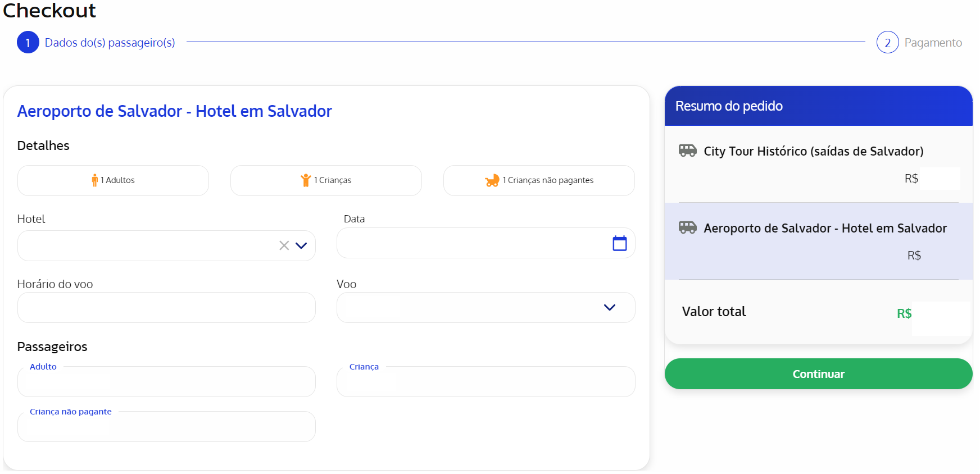This screenshot has width=980, height=474.
Task: Click into the Criança passenger field
Action: [x=486, y=382]
